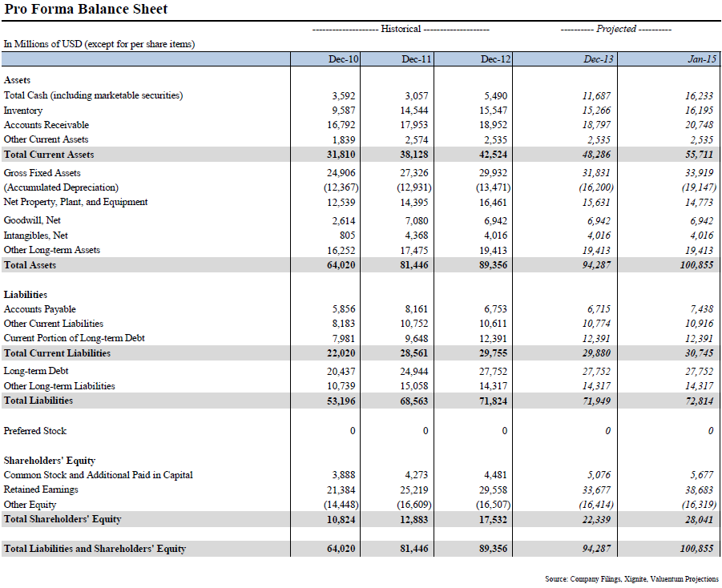Select the Dec-11 column header
The height and width of the screenshot is (588, 722).
[413, 58]
